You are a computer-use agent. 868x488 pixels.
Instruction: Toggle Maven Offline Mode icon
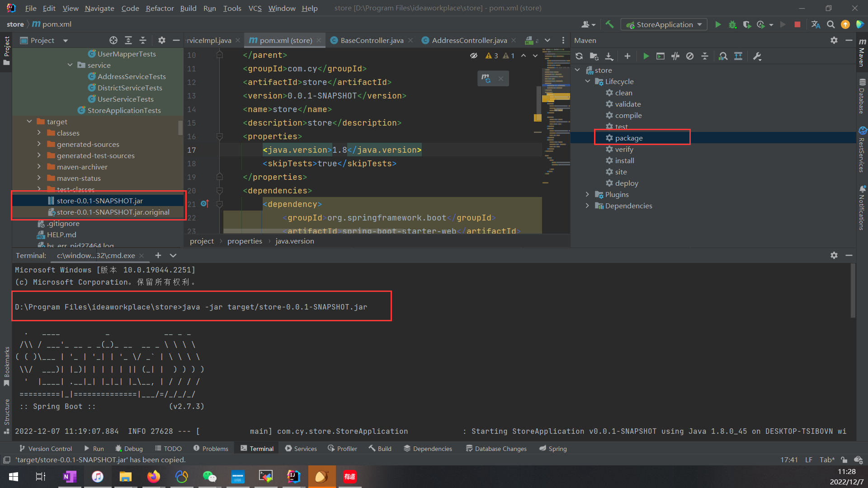(x=675, y=56)
